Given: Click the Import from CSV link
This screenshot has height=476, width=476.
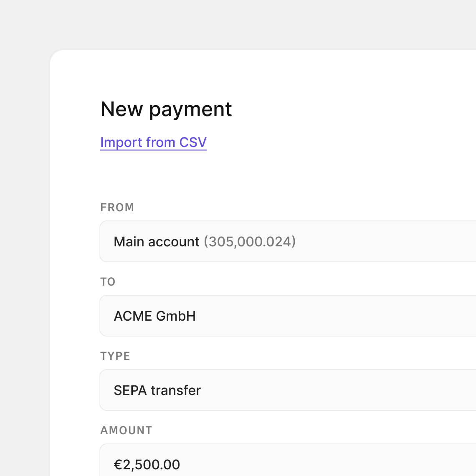Looking at the screenshot, I should tap(153, 142).
